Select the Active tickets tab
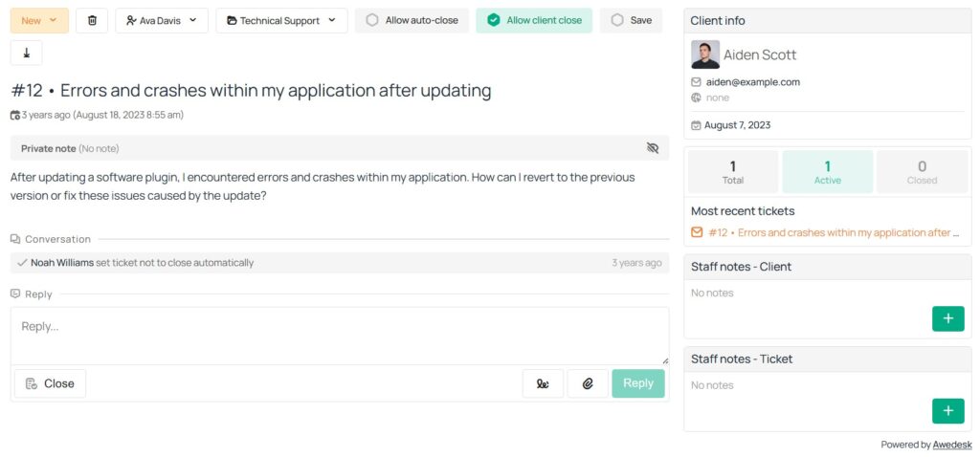Image resolution: width=980 pixels, height=457 pixels. [x=827, y=172]
